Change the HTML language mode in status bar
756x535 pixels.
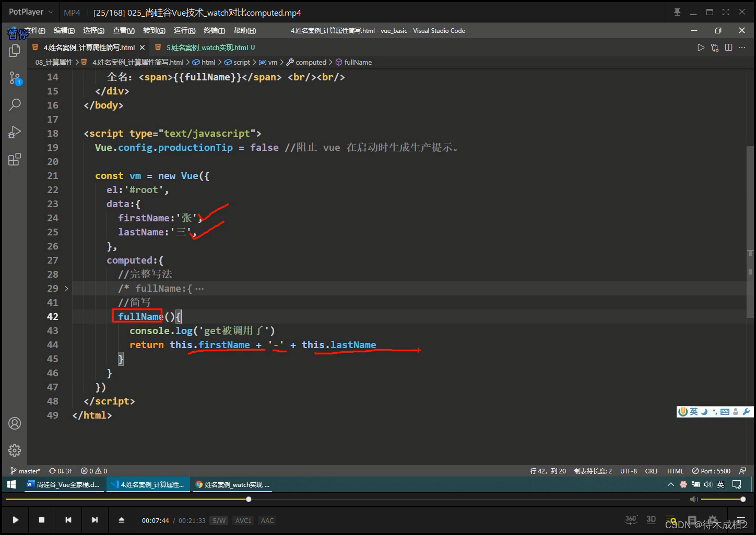pyautogui.click(x=675, y=471)
